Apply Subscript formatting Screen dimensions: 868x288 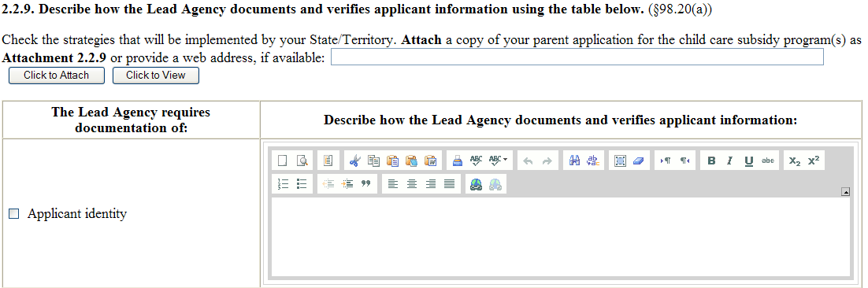tap(795, 161)
